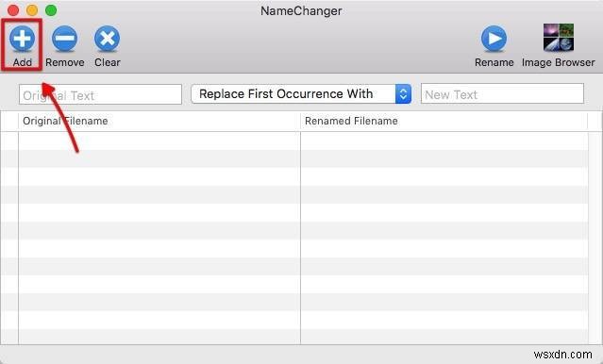Open the Replace First Occurrence With dropdown
603x364 pixels.
click(x=301, y=93)
